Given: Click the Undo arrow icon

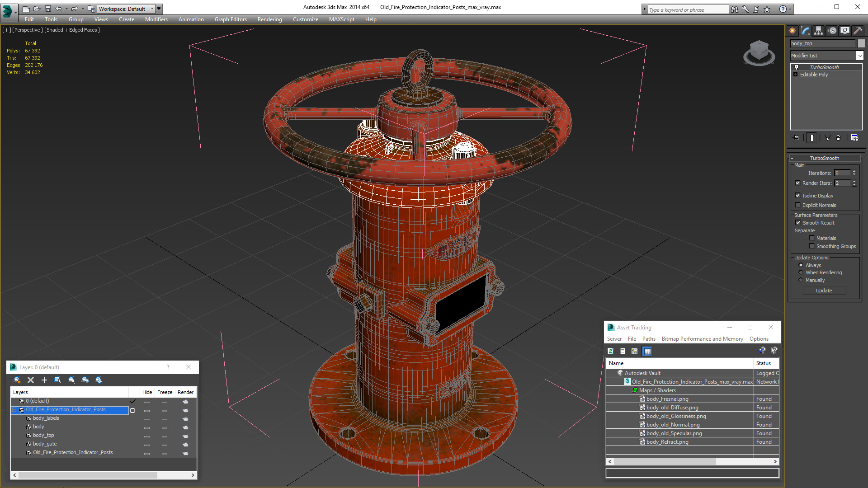Looking at the screenshot, I should [x=59, y=9].
